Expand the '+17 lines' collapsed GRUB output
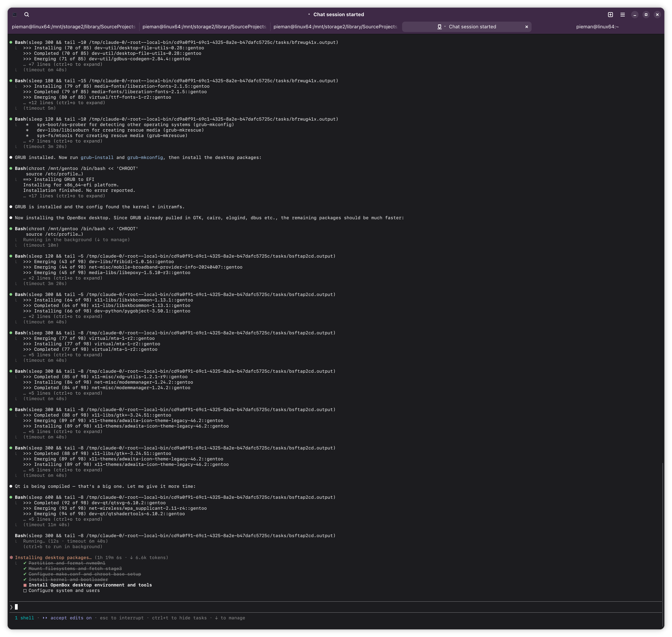This screenshot has width=672, height=637. pos(64,196)
